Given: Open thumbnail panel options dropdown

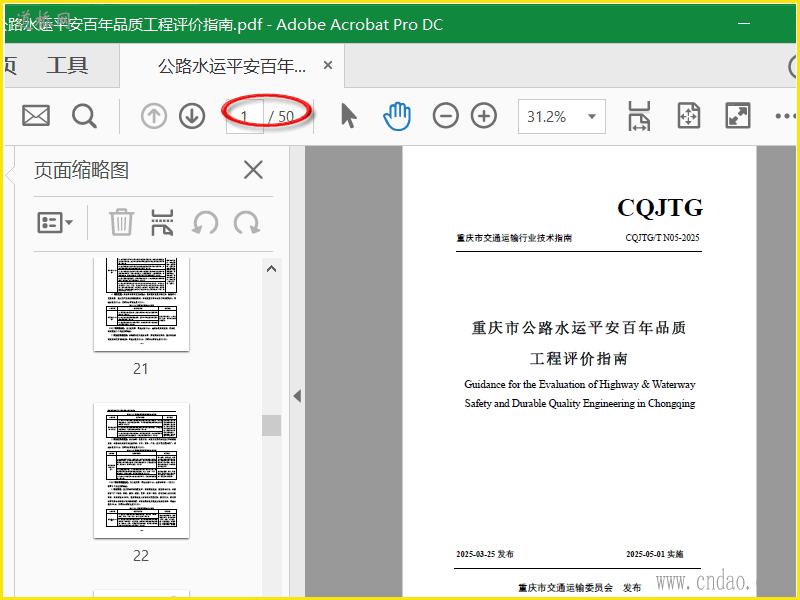Looking at the screenshot, I should (x=55, y=223).
